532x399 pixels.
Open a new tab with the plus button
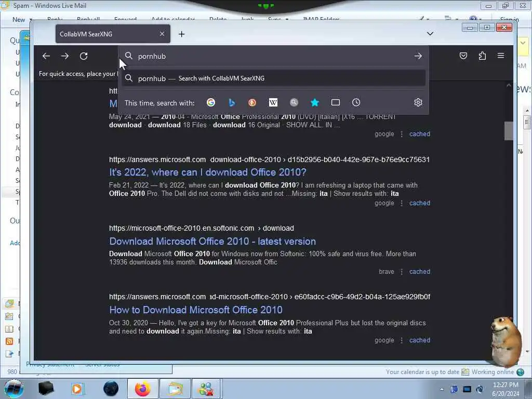(181, 34)
